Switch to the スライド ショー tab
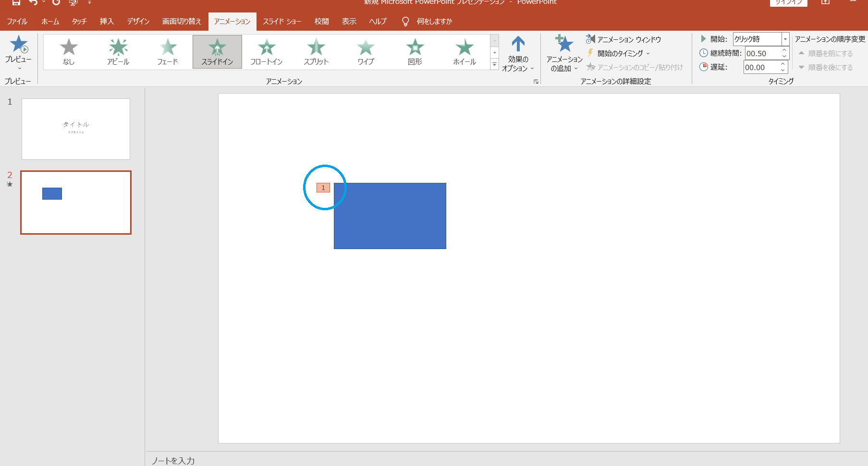 [x=282, y=21]
